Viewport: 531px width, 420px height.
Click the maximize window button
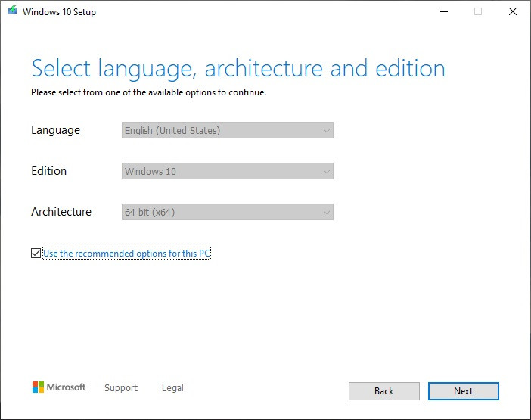click(478, 11)
